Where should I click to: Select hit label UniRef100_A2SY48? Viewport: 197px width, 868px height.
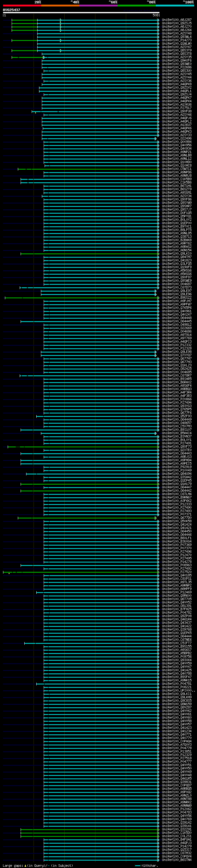click(177, 34)
